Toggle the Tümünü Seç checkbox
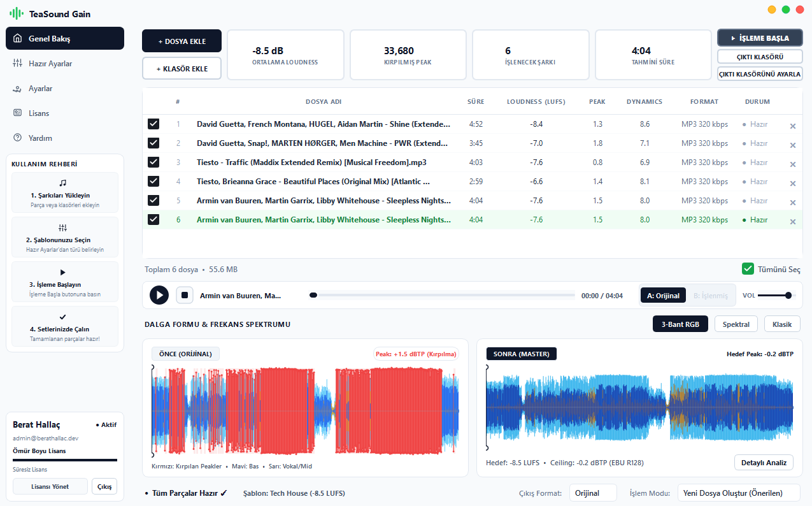812x506 pixels. pos(748,269)
